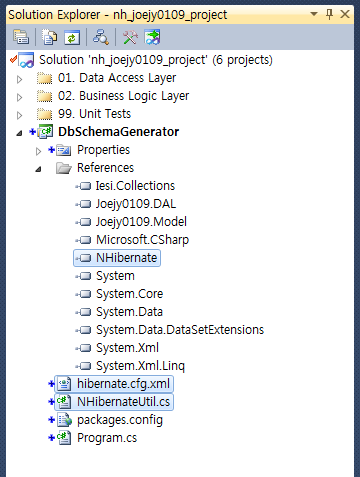Click the hammer and wrench tools icon
This screenshot has height=477, width=360.
tap(130, 37)
